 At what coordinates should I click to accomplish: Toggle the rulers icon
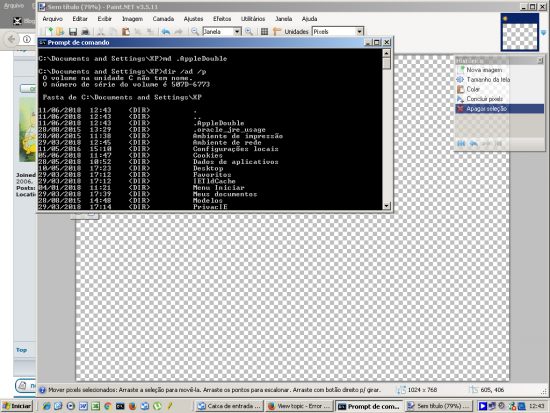click(277, 32)
